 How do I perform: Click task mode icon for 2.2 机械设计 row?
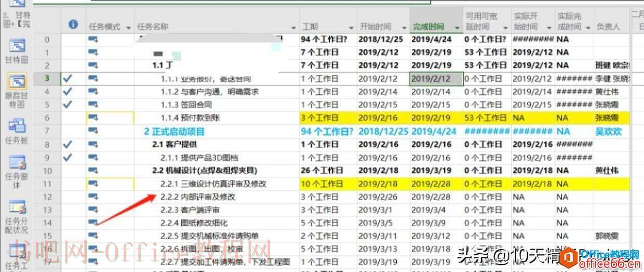(x=93, y=171)
